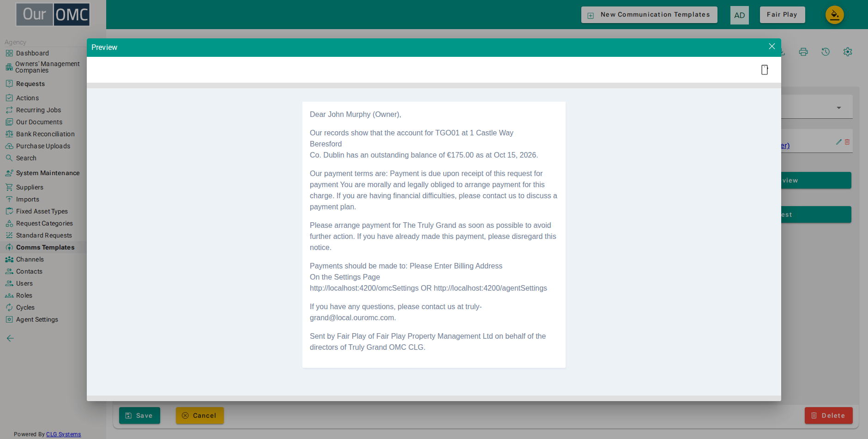
Task: Click the Delete button
Action: click(x=828, y=415)
